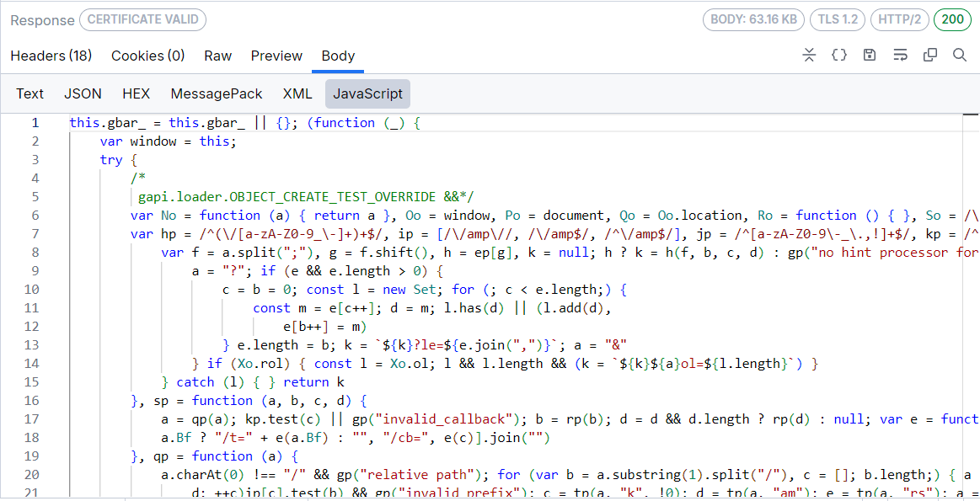Open search within the response body
The width and height of the screenshot is (980, 501).
961,55
